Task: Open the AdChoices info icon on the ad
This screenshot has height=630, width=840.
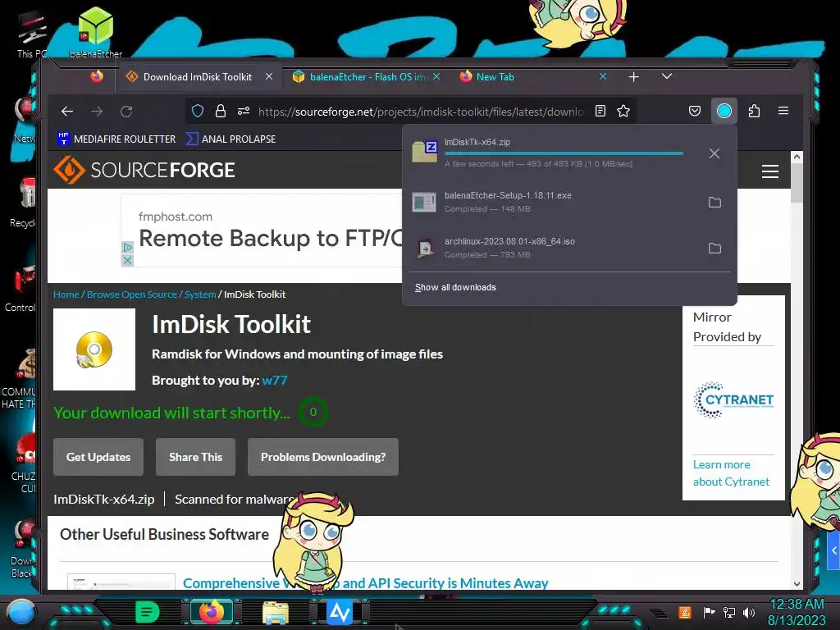Action: coord(127,248)
